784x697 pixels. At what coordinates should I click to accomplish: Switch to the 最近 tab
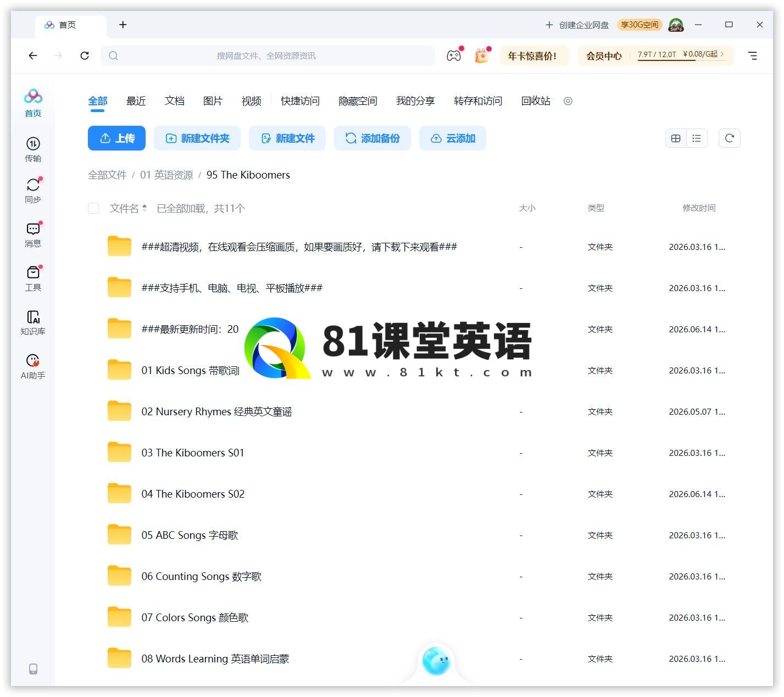[x=136, y=101]
